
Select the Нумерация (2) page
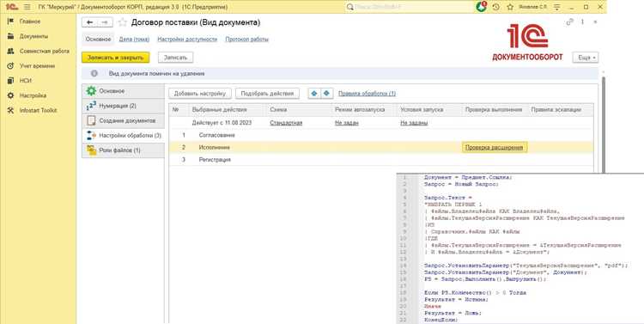click(123, 106)
